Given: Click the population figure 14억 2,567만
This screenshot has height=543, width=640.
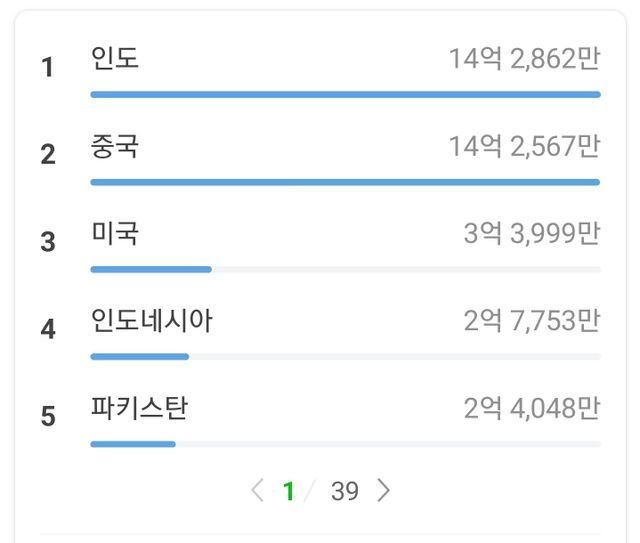Looking at the screenshot, I should pyautogui.click(x=524, y=147).
